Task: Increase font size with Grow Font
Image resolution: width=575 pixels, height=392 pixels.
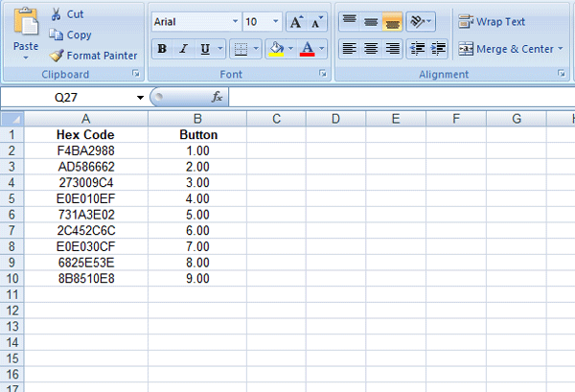Action: (296, 22)
